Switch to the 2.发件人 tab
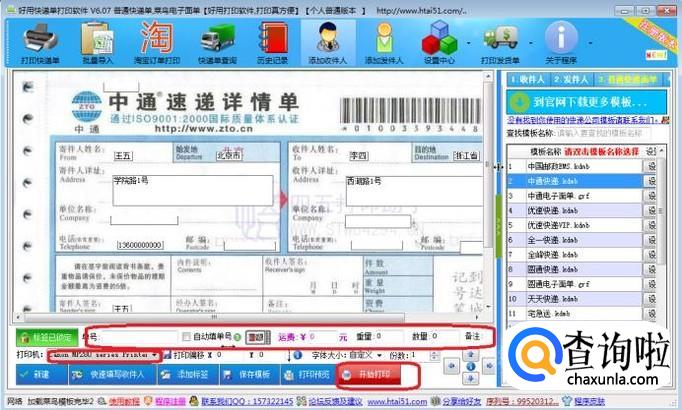This screenshot has width=682, height=410. click(570, 80)
